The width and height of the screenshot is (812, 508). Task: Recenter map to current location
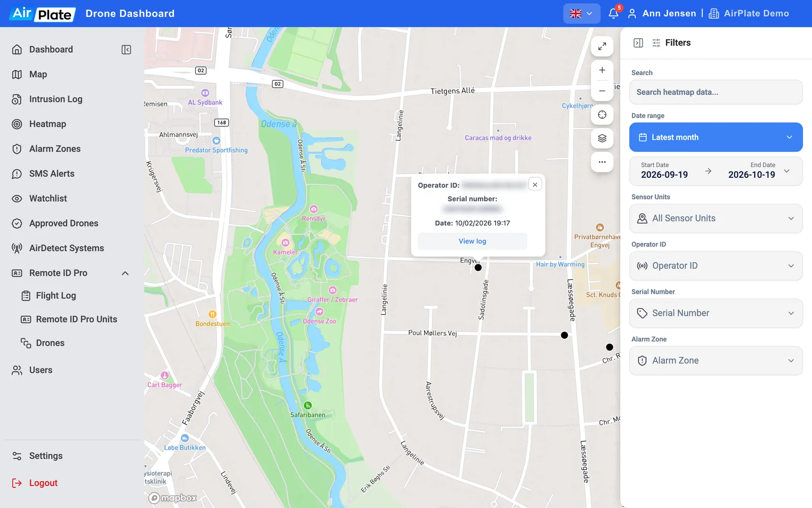point(602,115)
